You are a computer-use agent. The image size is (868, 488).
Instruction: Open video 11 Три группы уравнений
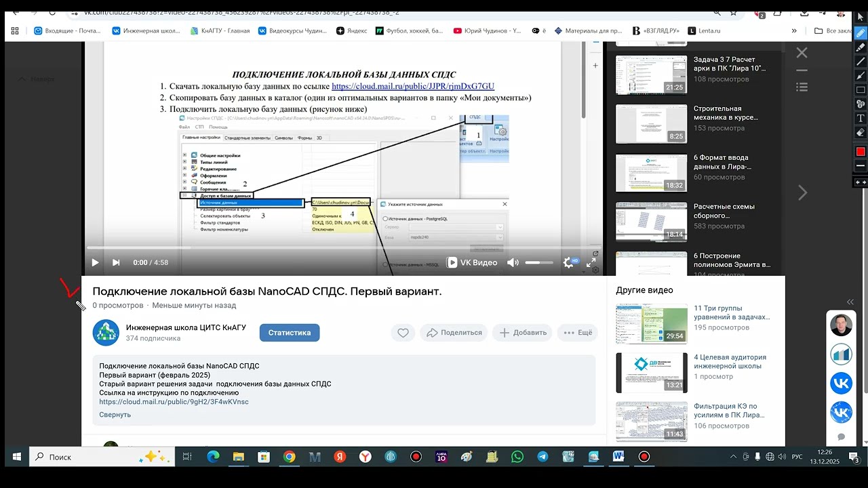[x=651, y=323]
